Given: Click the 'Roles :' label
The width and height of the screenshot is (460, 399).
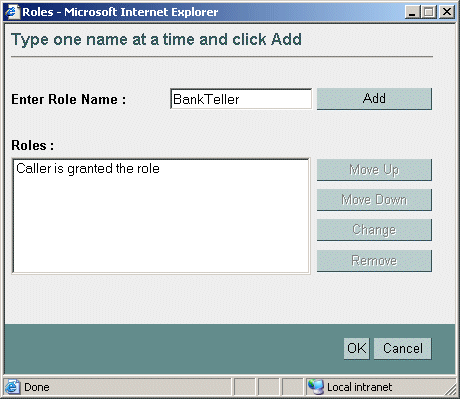Looking at the screenshot, I should pos(32,145).
